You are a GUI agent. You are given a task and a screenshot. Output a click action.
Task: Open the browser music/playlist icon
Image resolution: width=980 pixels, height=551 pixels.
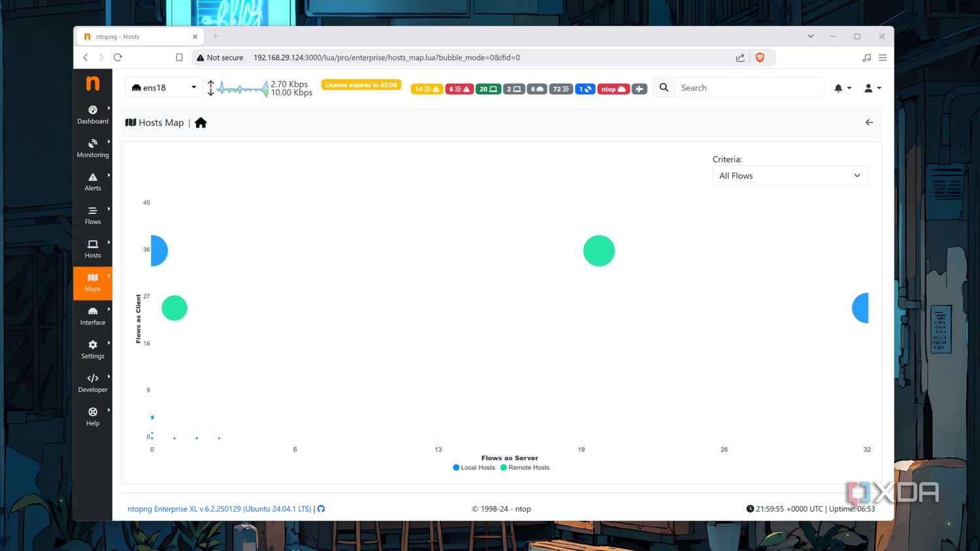tap(866, 57)
